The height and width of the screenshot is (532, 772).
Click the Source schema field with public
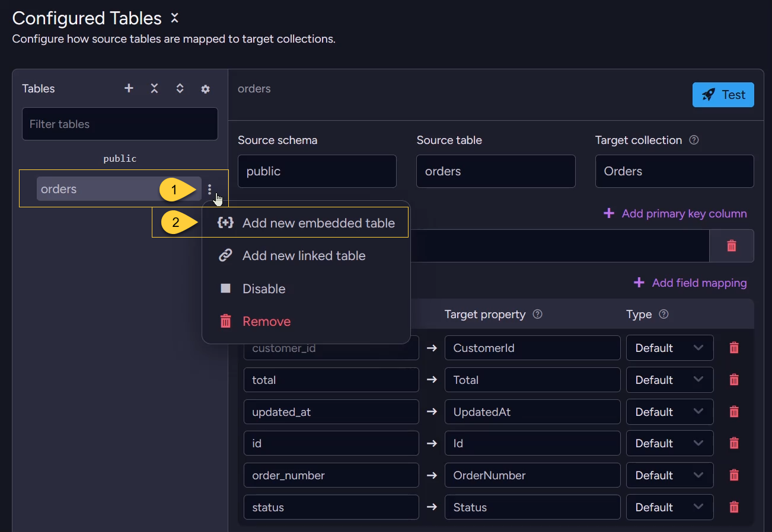[x=317, y=171]
